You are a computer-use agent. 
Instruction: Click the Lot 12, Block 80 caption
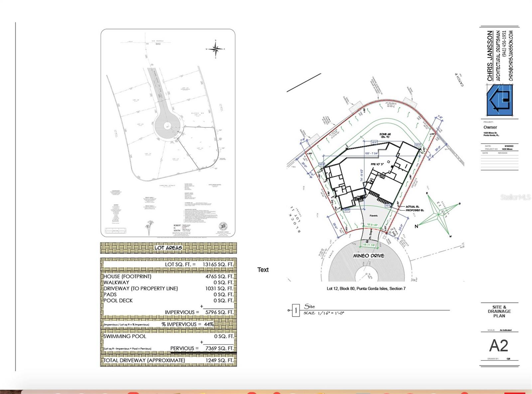click(366, 289)
